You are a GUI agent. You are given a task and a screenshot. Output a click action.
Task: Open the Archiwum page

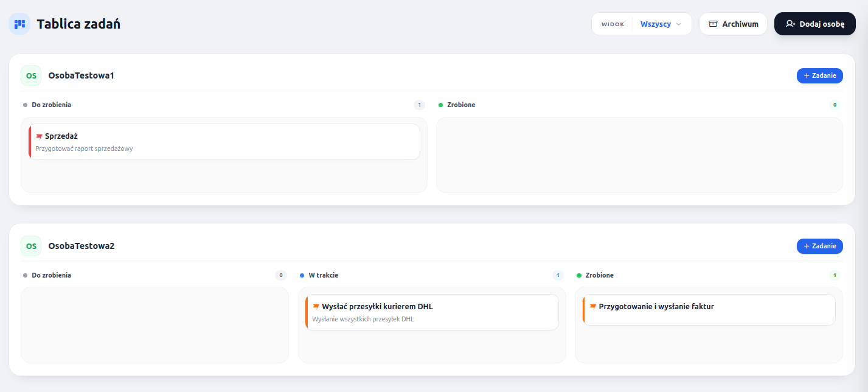(733, 24)
